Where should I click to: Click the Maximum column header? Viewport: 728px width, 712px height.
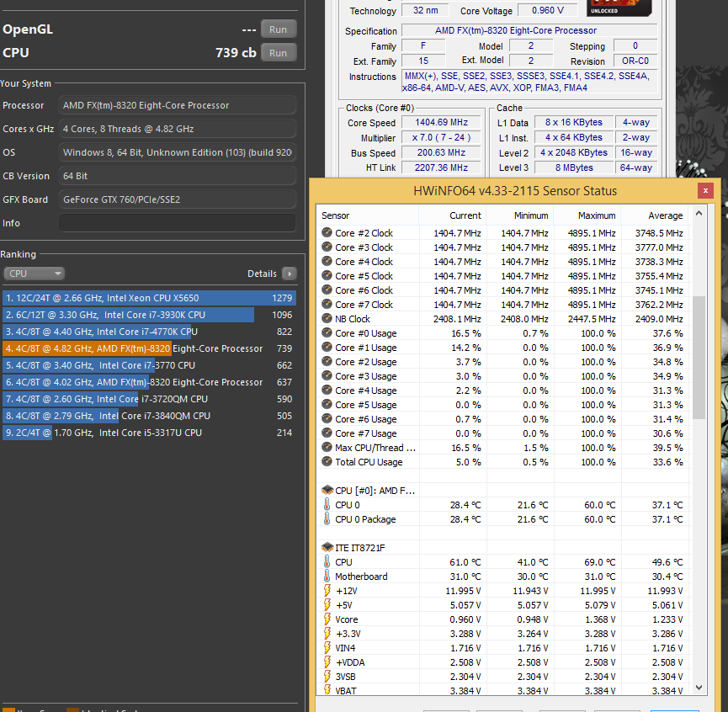click(x=587, y=215)
